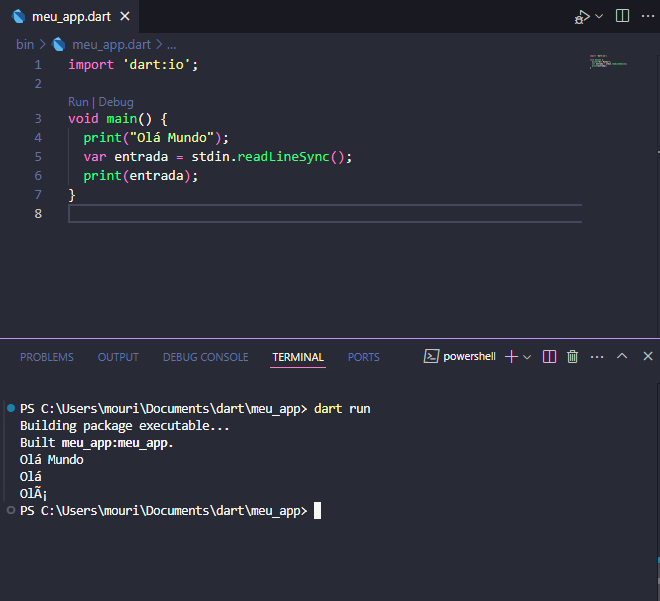Screen dimensions: 660x601
Task: Click the terminal cursor at prompt
Action: (317, 511)
